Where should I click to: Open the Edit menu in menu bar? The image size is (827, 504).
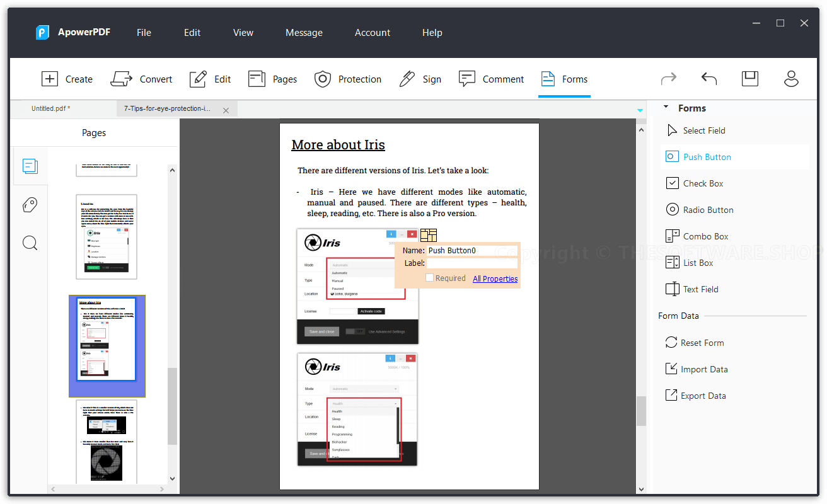192,33
